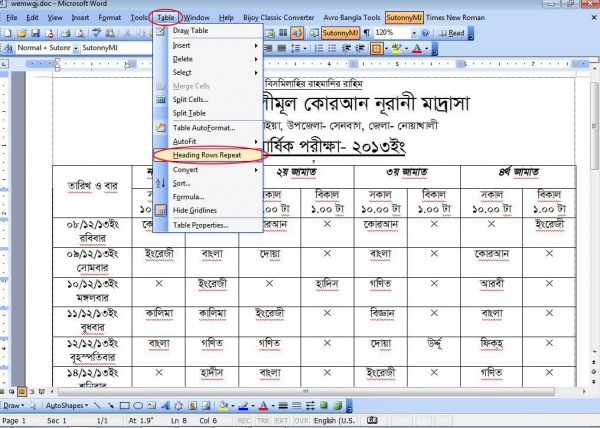Switch to Print Layout view button

(22, 391)
